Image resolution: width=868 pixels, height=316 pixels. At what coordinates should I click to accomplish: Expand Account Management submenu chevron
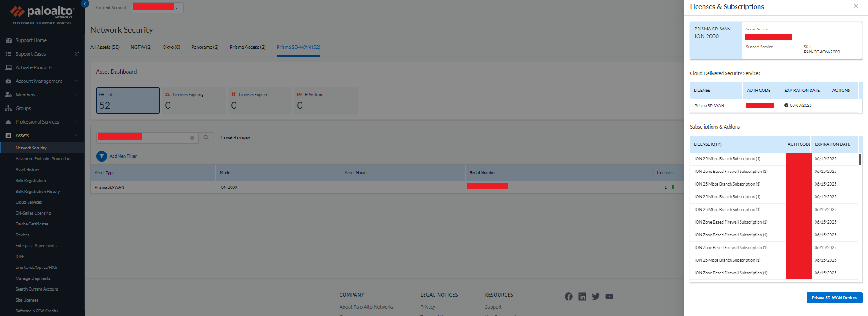coord(76,81)
